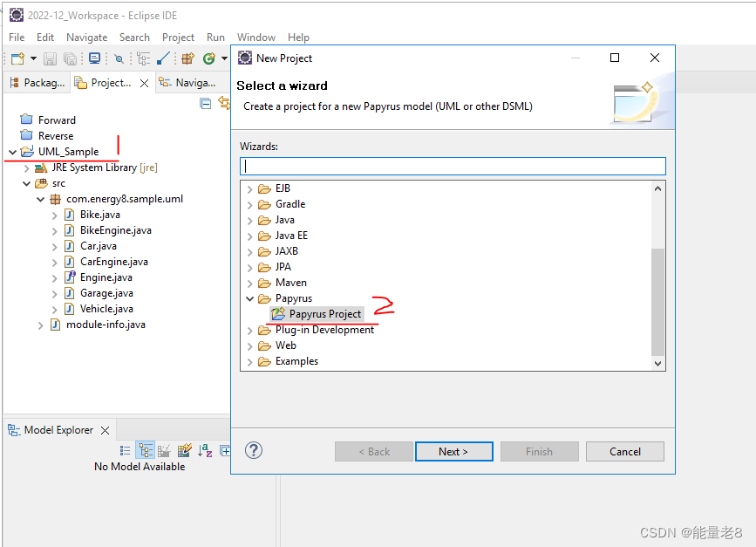This screenshot has width=756, height=547.
Task: Switch to the Navigator tab
Action: tap(187, 83)
